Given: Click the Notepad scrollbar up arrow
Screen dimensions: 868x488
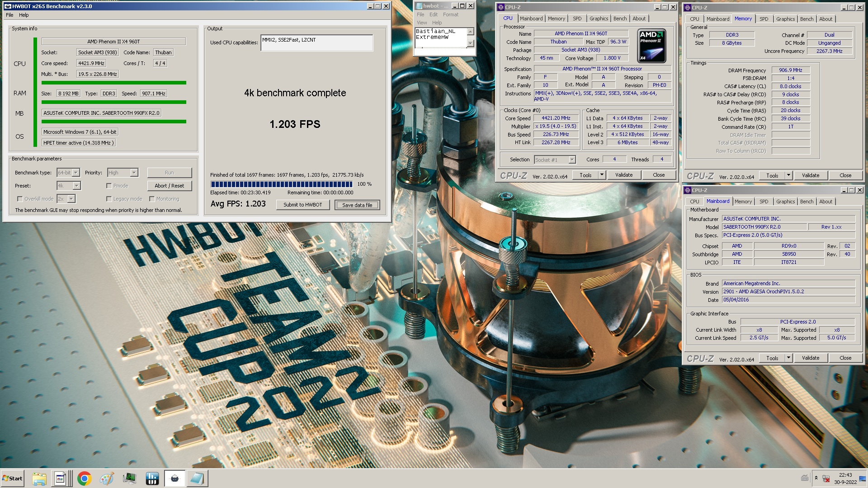Looking at the screenshot, I should 470,31.
